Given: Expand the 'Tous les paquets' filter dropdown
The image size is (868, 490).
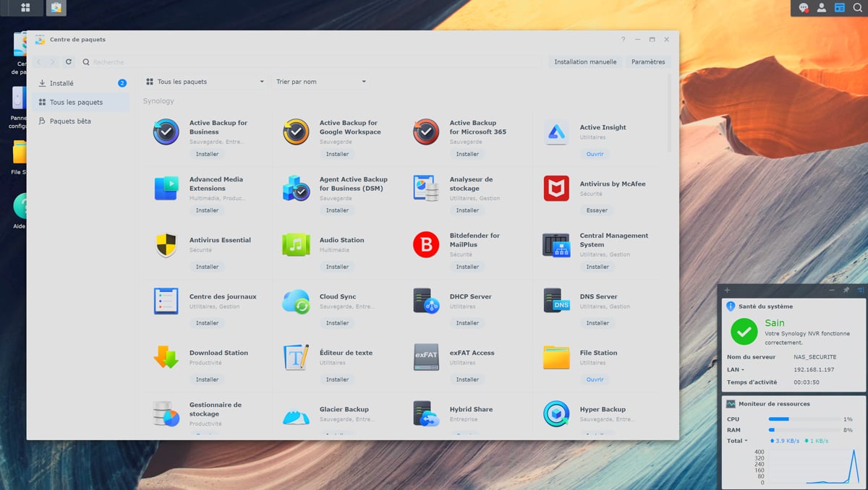Looking at the screenshot, I should [205, 82].
